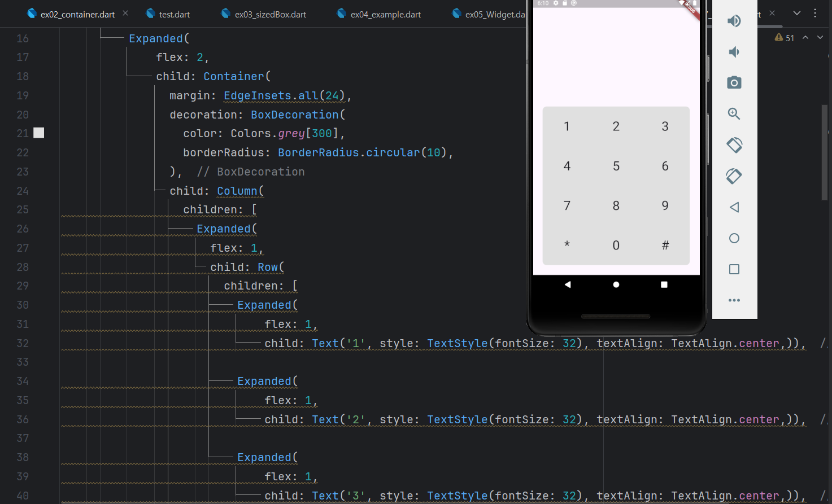Open ex03_sizedBox.dart tab
832x504 pixels.
[x=264, y=14]
